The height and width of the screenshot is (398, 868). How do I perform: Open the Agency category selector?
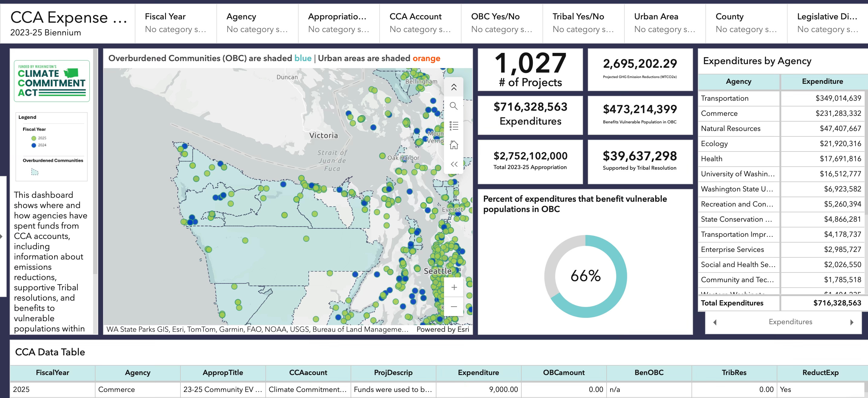pos(257,23)
